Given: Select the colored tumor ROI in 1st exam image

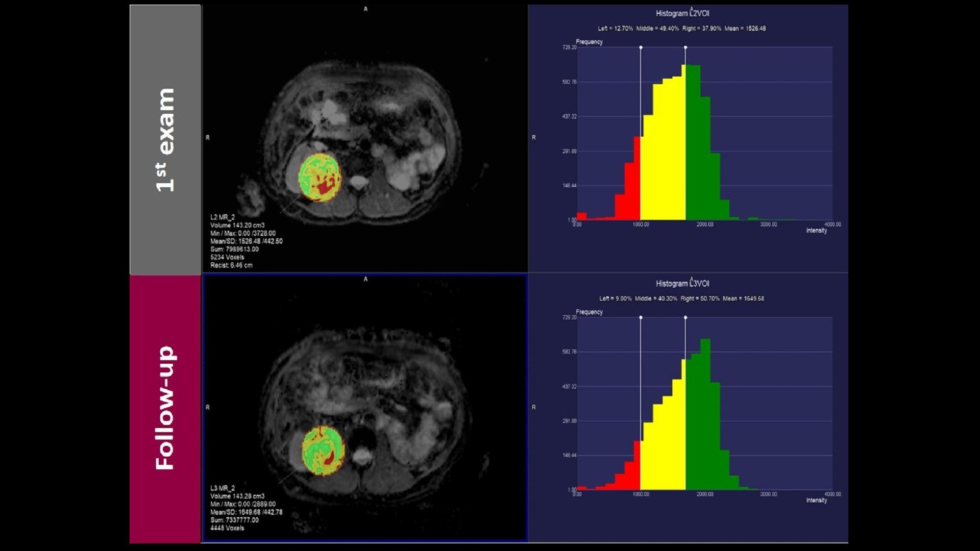Looking at the screenshot, I should tap(320, 178).
